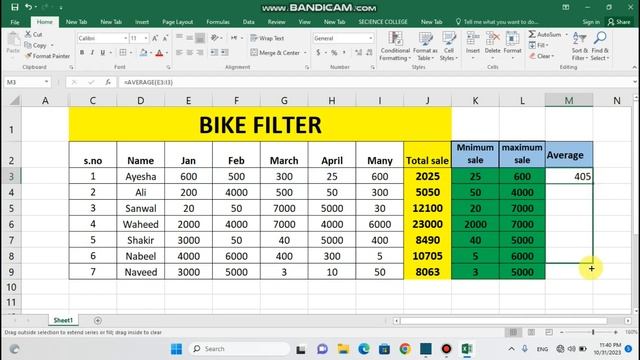Image resolution: width=640 pixels, height=360 pixels.
Task: Click the Insert Function fx icon
Action: [x=108, y=82]
